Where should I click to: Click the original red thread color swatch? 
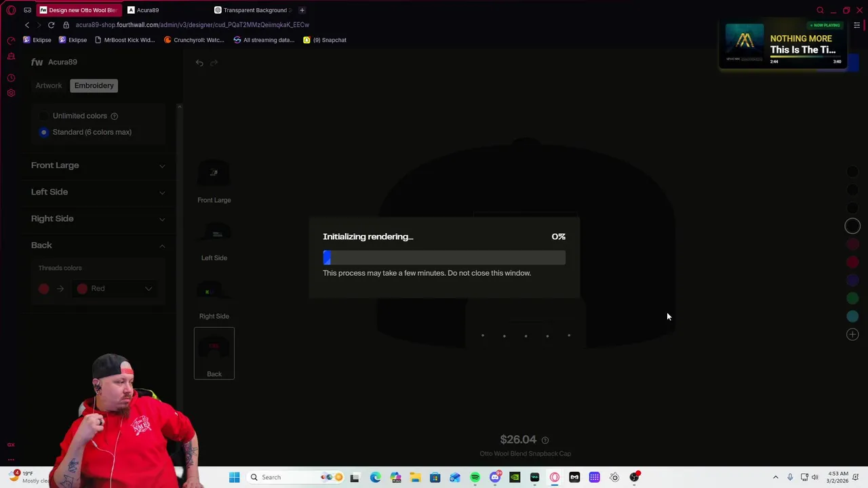click(x=44, y=289)
